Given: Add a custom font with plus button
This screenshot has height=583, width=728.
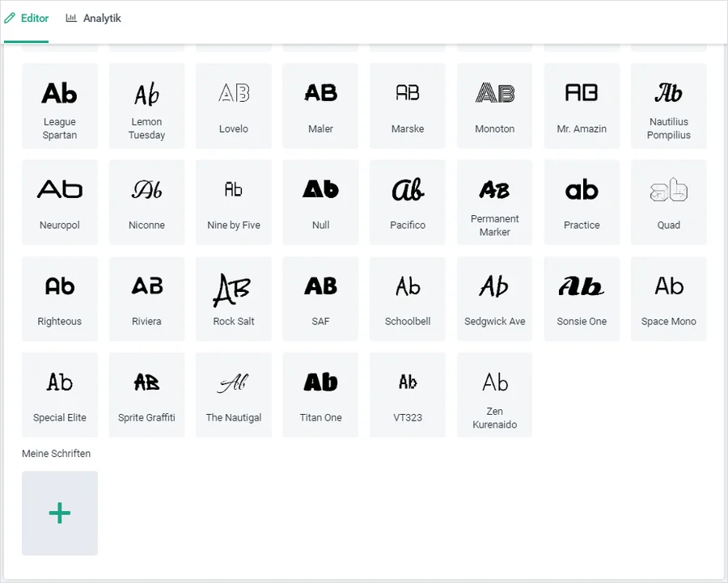Looking at the screenshot, I should [60, 513].
